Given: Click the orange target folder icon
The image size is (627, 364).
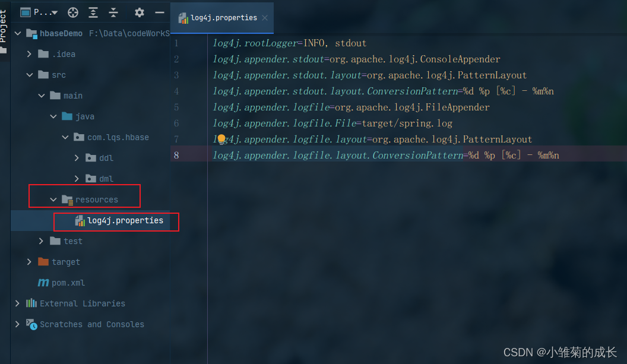Looking at the screenshot, I should (x=43, y=262).
